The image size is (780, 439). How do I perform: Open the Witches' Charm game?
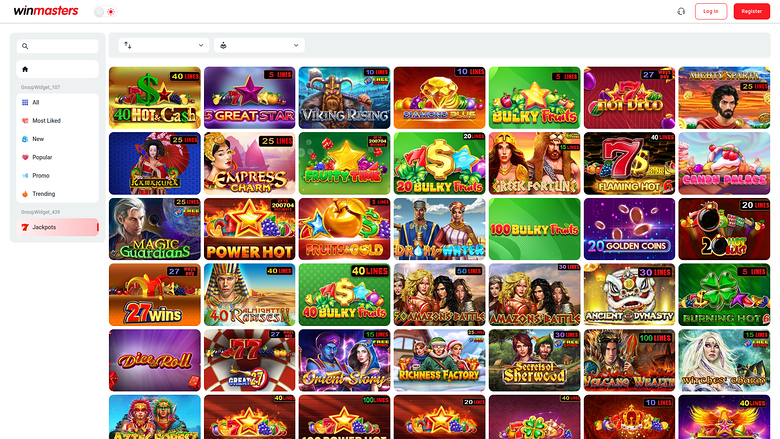[x=724, y=360]
